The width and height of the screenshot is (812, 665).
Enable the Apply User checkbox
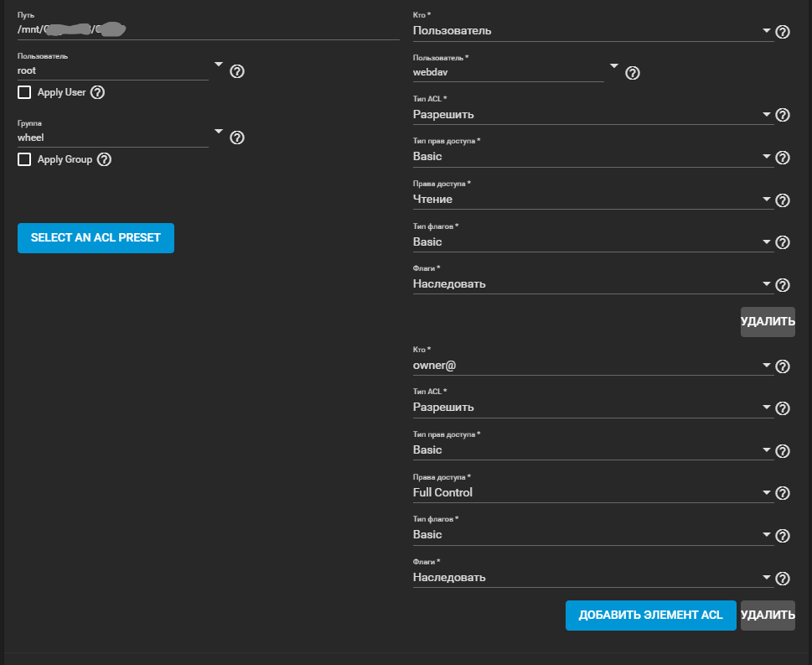[24, 92]
